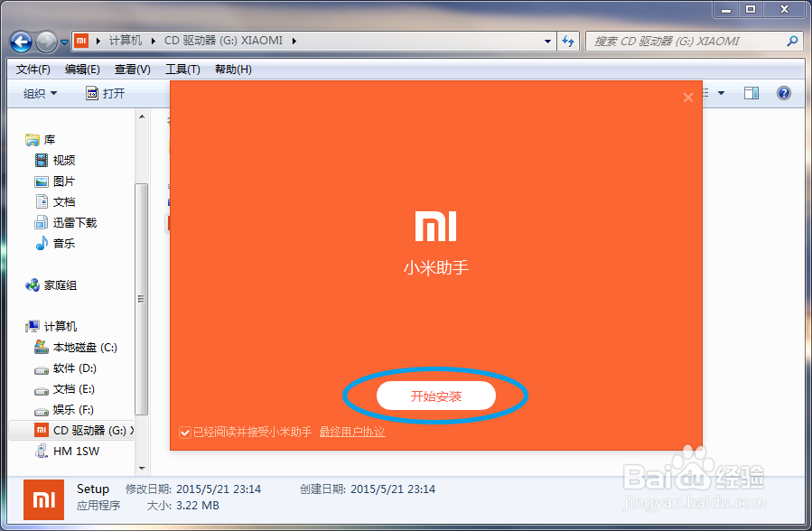Click the 计算机 monitor icon
The image size is (812, 531).
(x=33, y=327)
